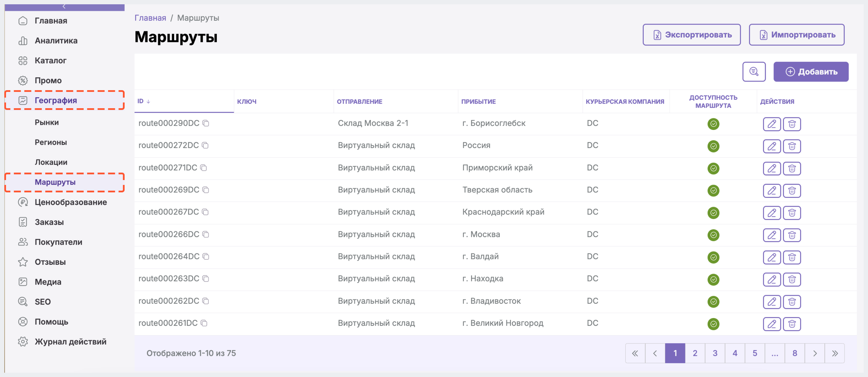This screenshot has height=377, width=868.
Task: Copy the route000266DC ID
Action: point(206,234)
